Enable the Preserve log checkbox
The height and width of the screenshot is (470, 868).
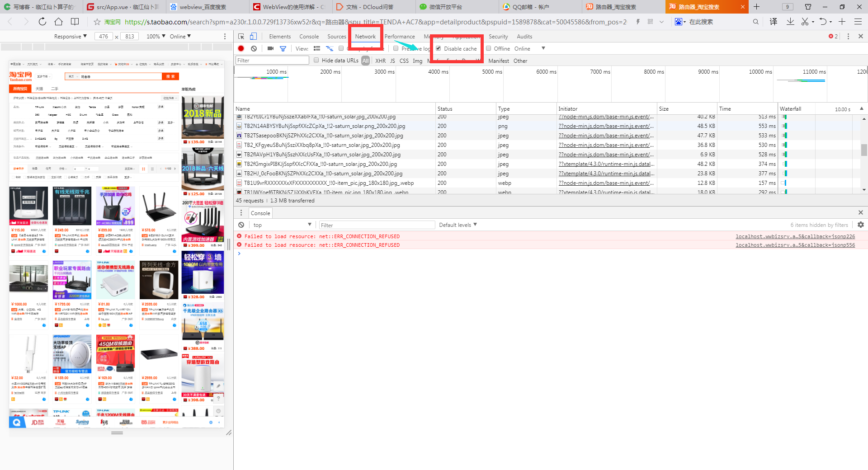pos(396,48)
